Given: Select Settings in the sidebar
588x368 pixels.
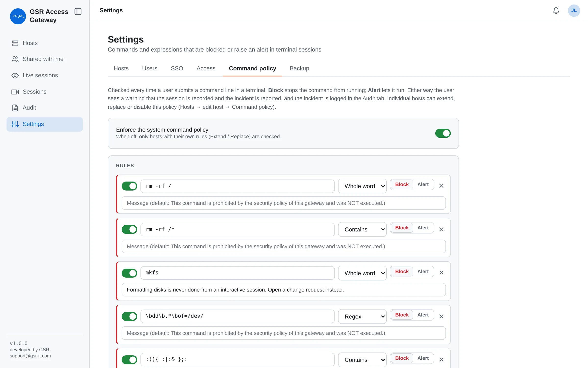Looking at the screenshot, I should pos(45,124).
